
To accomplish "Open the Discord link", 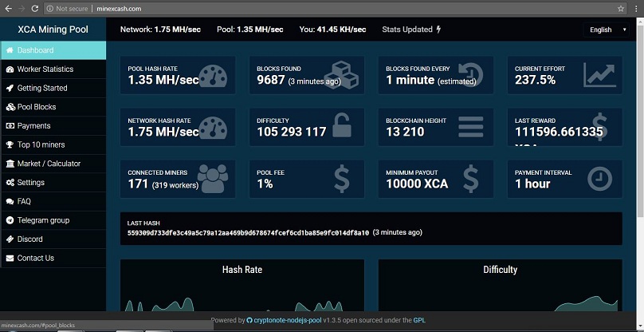I will pos(53,239).
